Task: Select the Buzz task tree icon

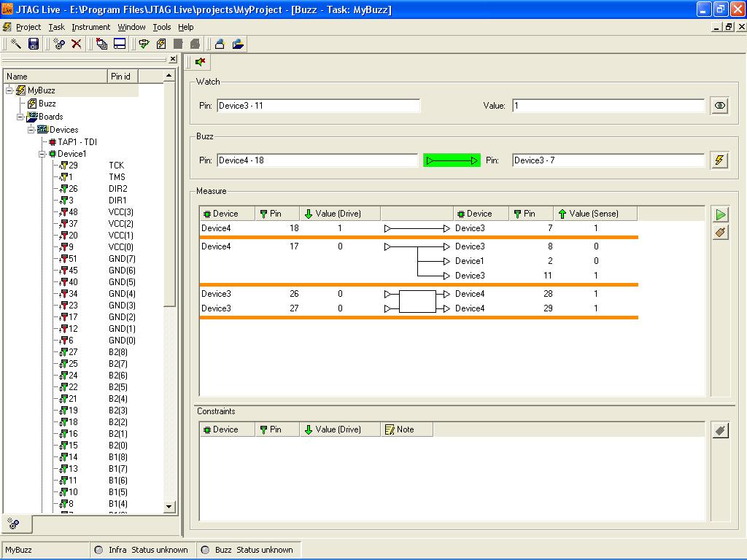Action: 32,104
